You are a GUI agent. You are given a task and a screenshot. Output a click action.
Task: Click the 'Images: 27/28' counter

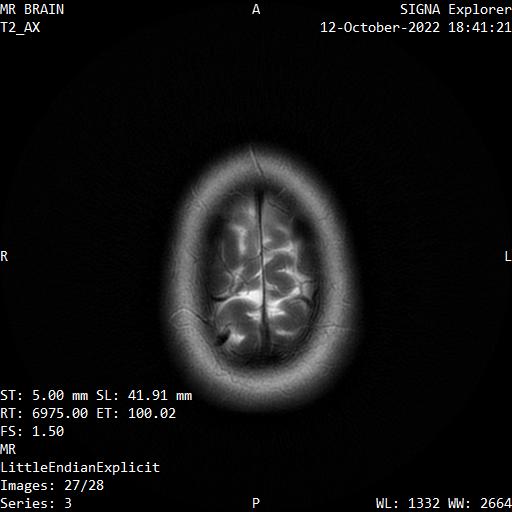click(x=52, y=485)
